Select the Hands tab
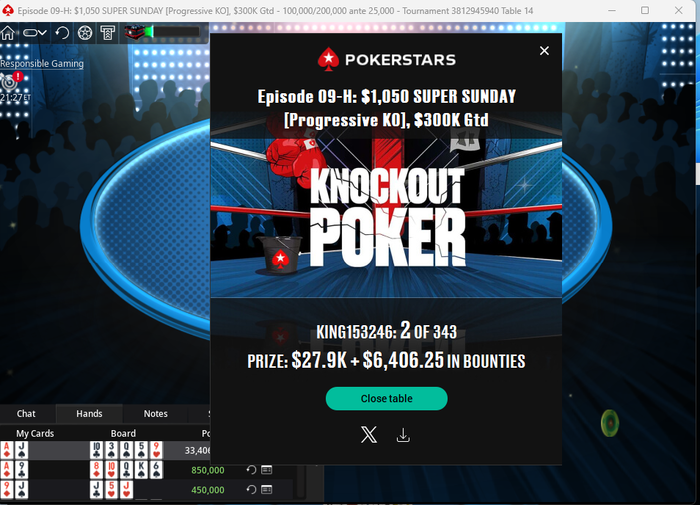This screenshot has height=505, width=700. click(x=89, y=414)
